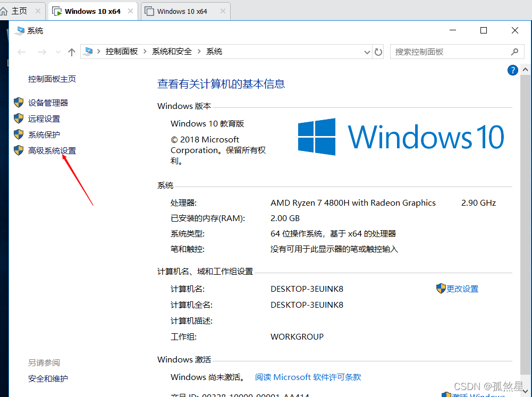Click the Windows 10 教育版 edition text

point(207,123)
